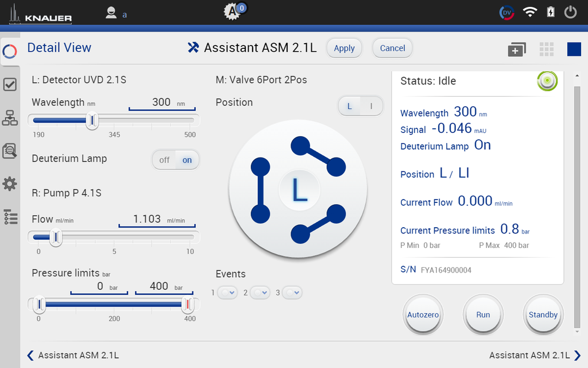Open the system configuration tree icon

tap(10, 118)
